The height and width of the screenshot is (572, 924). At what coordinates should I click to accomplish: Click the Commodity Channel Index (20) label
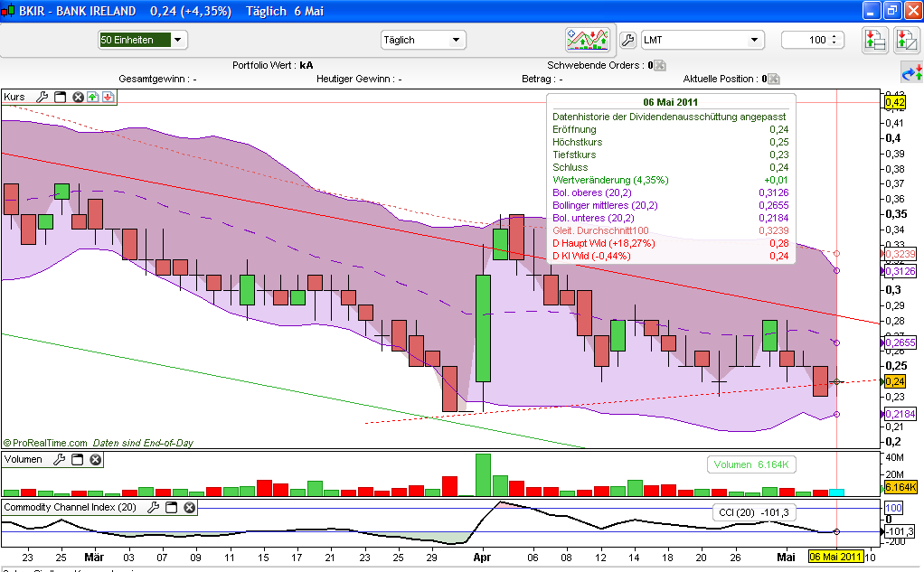tap(71, 507)
